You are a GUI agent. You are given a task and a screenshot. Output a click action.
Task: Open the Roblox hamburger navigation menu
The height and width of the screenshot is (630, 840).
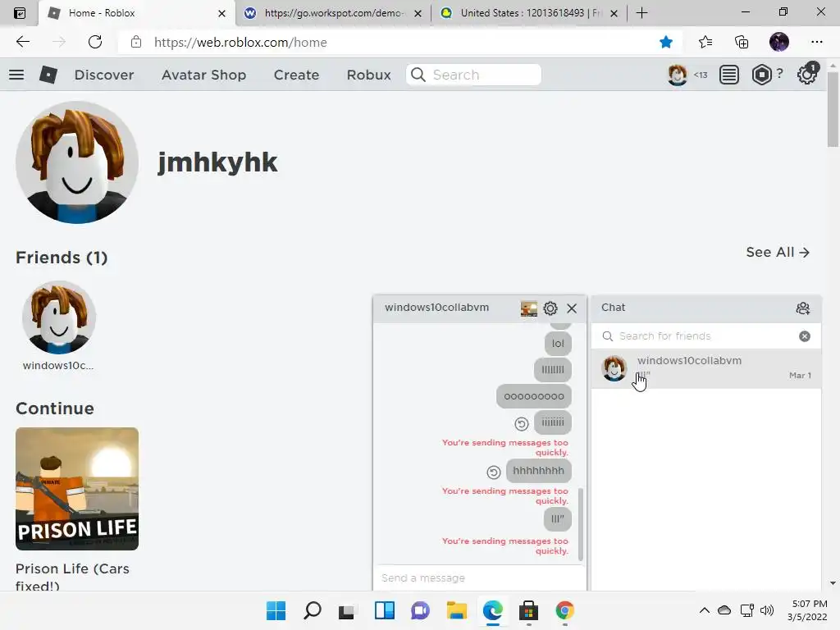tap(16, 75)
